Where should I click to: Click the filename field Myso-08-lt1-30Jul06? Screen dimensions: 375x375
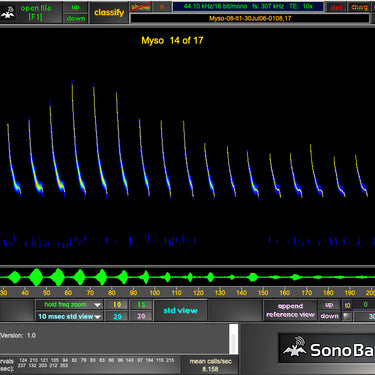point(250,19)
